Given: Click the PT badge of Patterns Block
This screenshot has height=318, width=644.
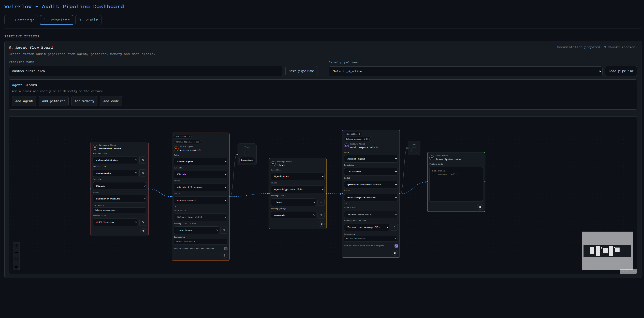Looking at the screenshot, I should click(x=95, y=147).
